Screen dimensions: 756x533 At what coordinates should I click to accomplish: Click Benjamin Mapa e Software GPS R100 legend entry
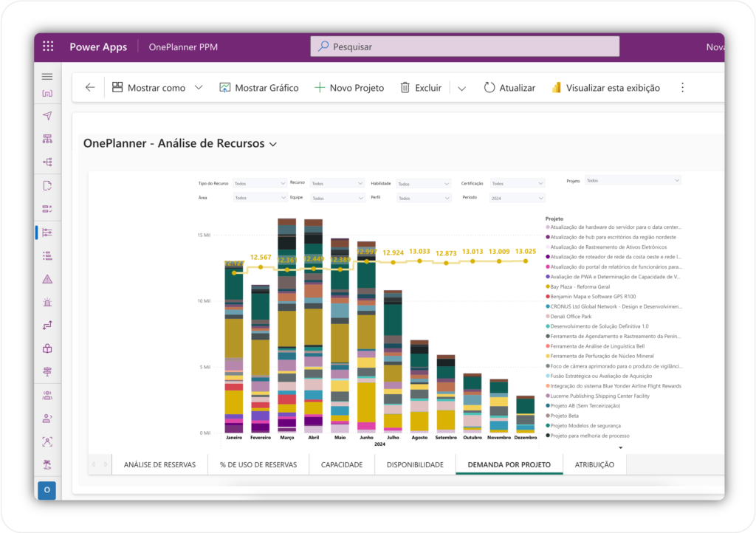[x=591, y=297]
